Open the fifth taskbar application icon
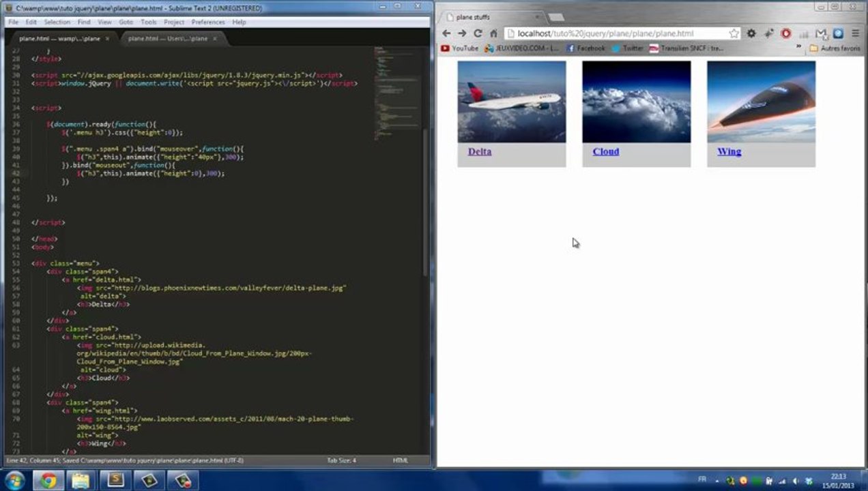This screenshot has width=868, height=491. [149, 481]
